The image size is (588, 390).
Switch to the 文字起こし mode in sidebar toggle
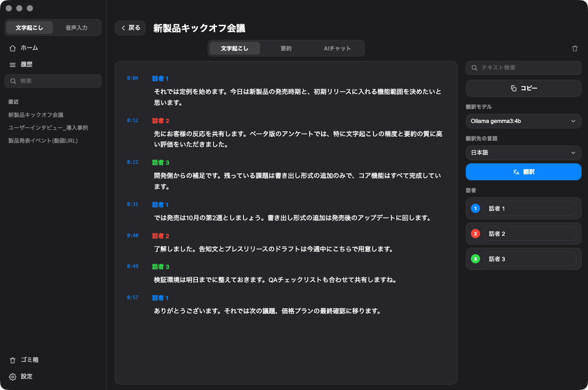[29, 28]
